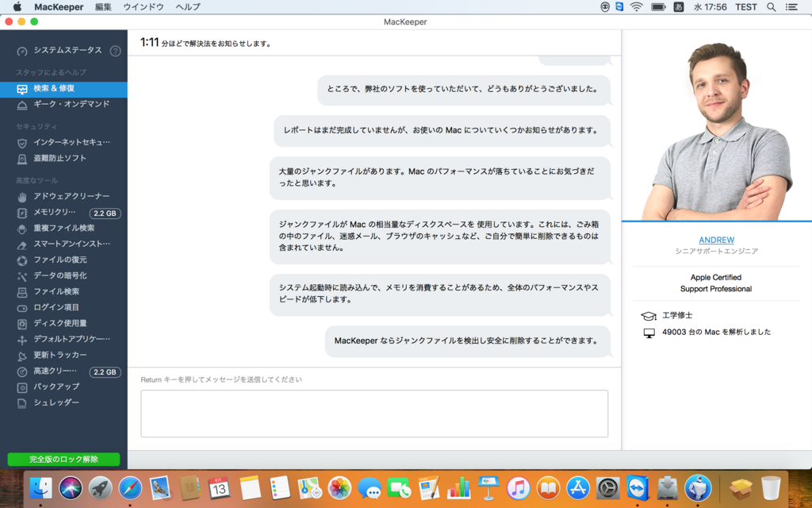Launch Siri from the Dock
812x508 pixels.
[x=71, y=488]
